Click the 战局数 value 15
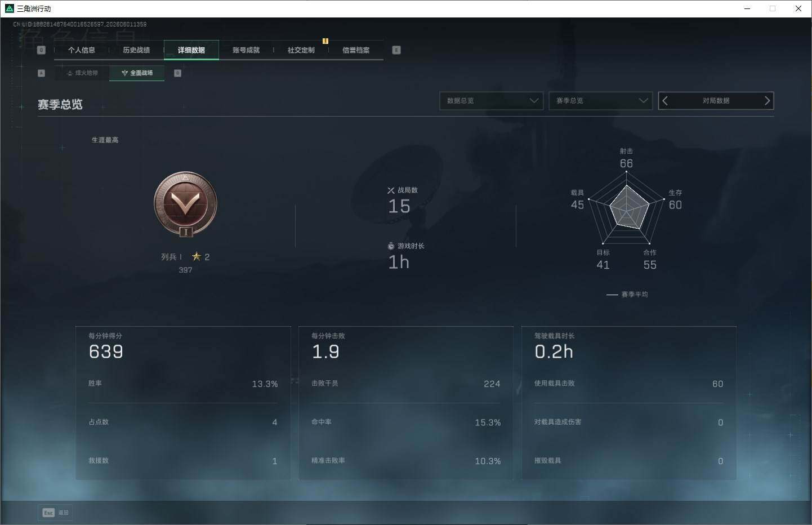Screen dimensions: 812x525 399,206
